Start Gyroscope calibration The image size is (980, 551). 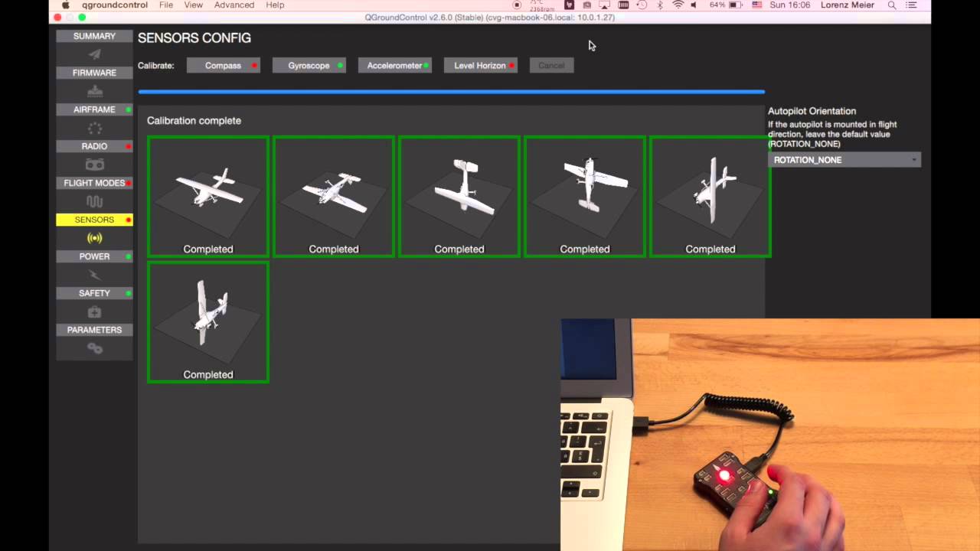click(309, 65)
